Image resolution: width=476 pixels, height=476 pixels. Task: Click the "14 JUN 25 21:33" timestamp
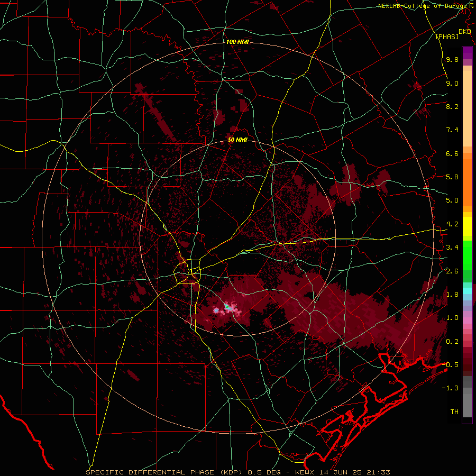355,472
